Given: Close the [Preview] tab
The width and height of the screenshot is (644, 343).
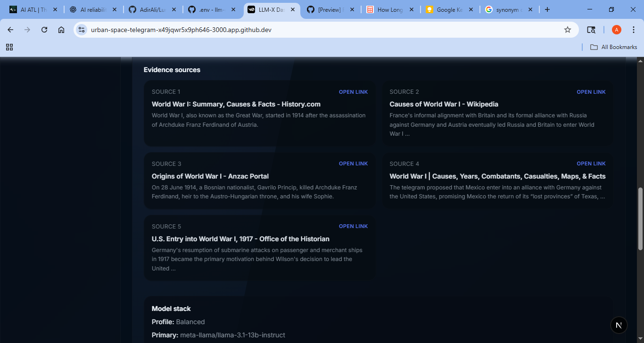Looking at the screenshot, I should (x=352, y=9).
